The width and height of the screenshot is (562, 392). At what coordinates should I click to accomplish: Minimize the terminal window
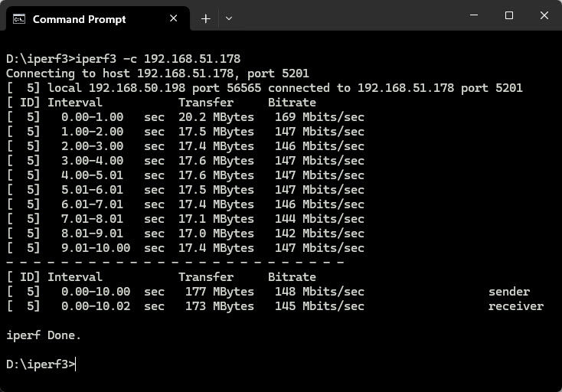tap(474, 15)
